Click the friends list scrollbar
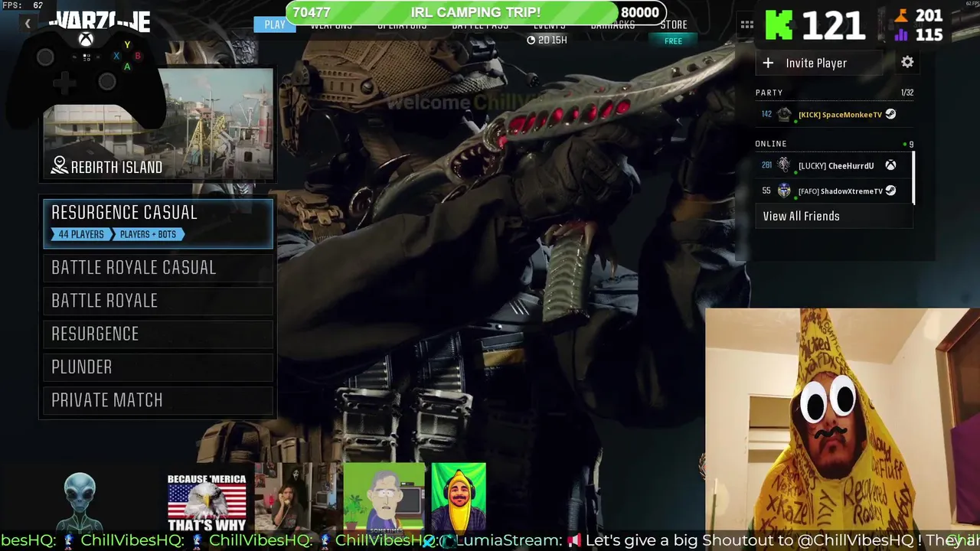Screen dimensions: 980x551 913,178
